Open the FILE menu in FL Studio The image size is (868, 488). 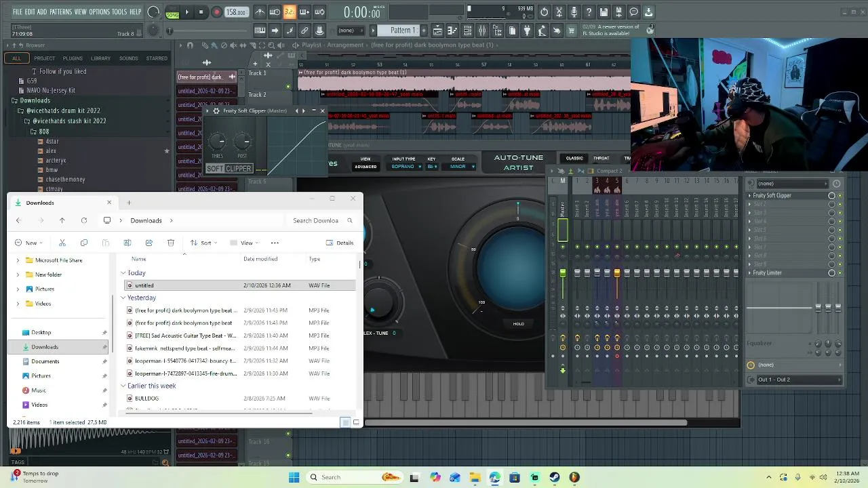tap(18, 12)
